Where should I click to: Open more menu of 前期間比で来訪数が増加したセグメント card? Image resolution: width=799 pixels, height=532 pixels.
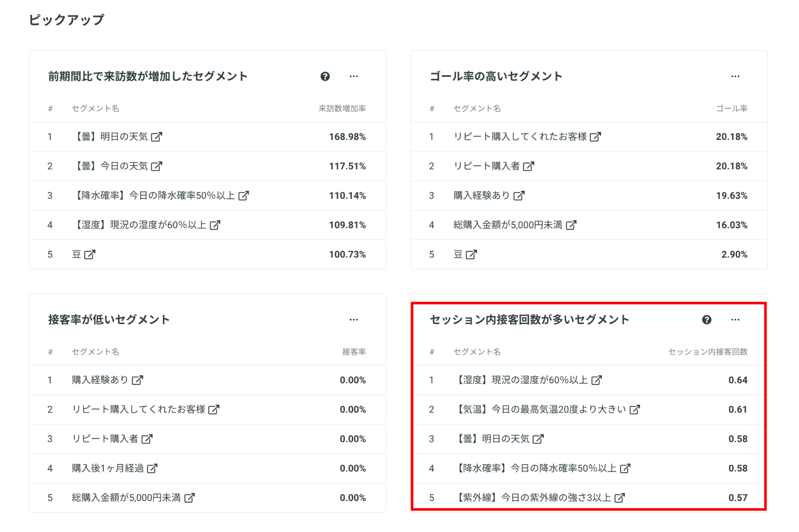[x=353, y=76]
